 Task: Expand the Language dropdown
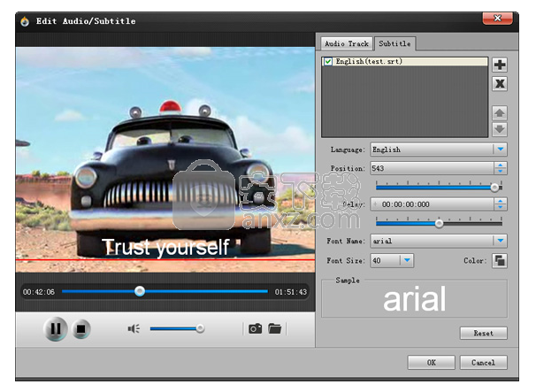click(501, 150)
